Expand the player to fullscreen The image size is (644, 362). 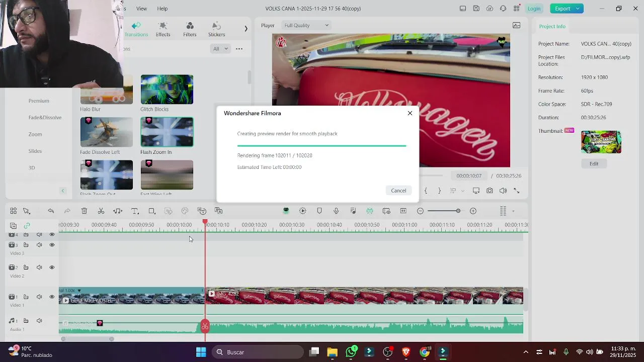tap(516, 191)
